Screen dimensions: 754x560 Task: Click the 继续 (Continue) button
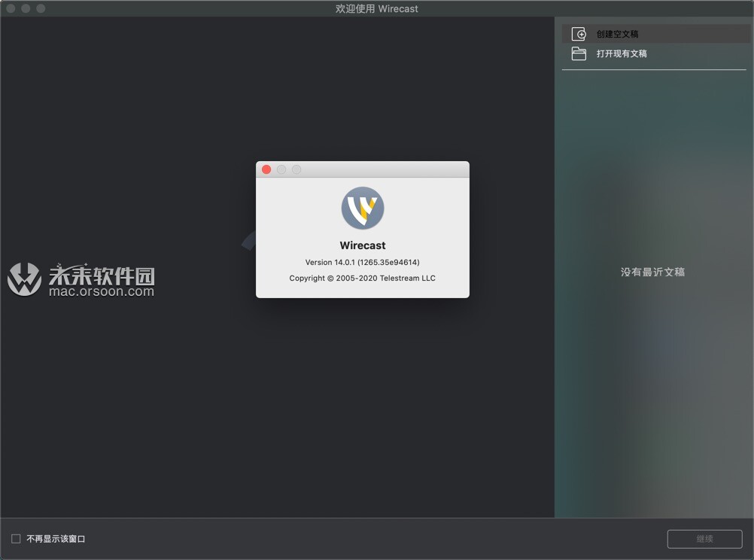pyautogui.click(x=704, y=539)
